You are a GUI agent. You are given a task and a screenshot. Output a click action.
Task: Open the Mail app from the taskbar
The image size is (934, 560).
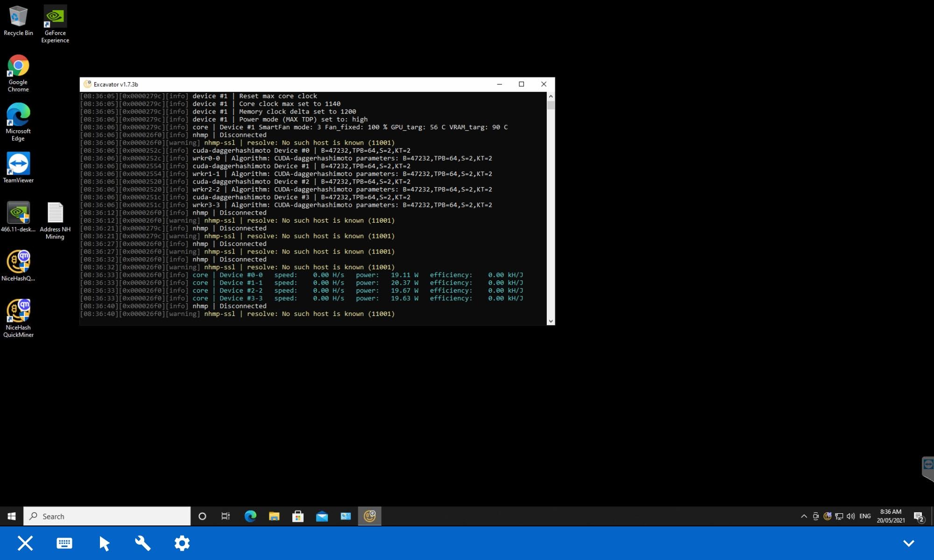tap(322, 516)
